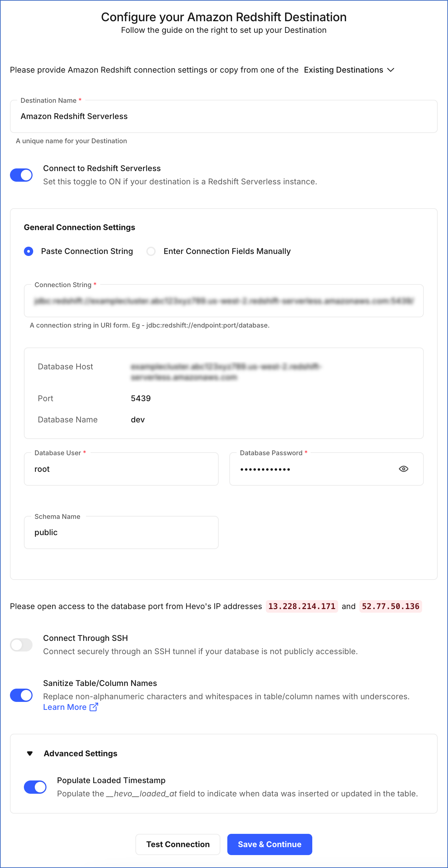The image size is (448, 868).
Task: Click the Destination Name input field
Action: [x=224, y=116]
